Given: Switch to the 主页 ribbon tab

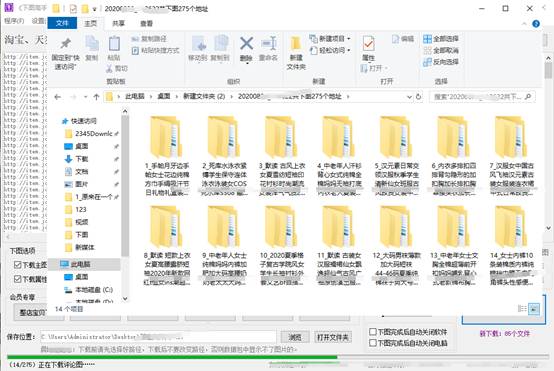Looking at the screenshot, I should (90, 23).
